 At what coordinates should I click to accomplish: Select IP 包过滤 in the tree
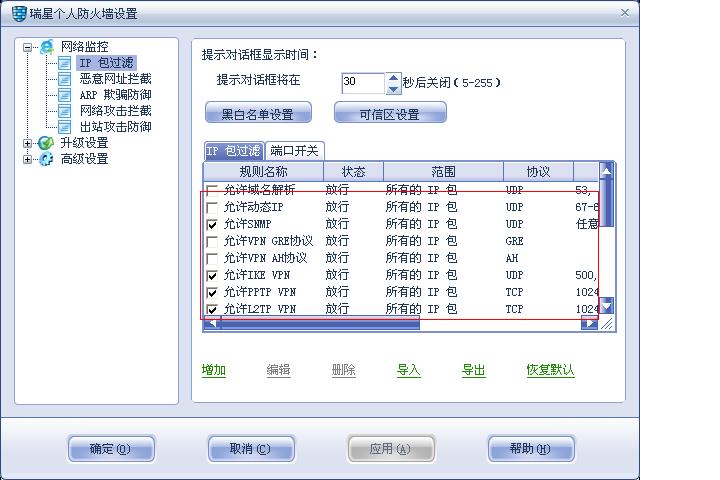click(x=106, y=62)
